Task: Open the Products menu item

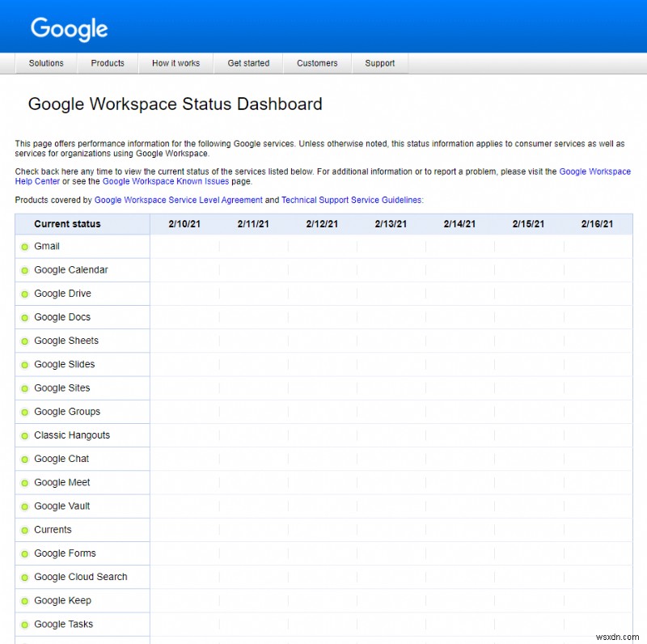Action: 108,63
